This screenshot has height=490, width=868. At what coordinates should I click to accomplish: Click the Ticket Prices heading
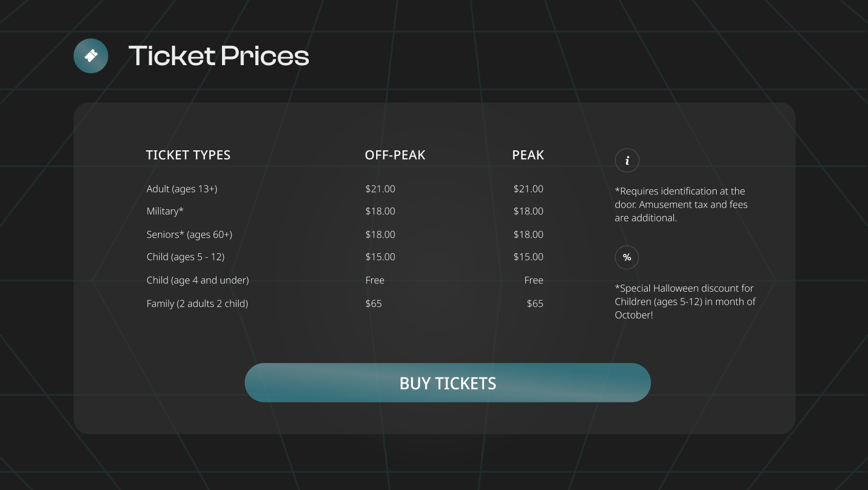(219, 56)
